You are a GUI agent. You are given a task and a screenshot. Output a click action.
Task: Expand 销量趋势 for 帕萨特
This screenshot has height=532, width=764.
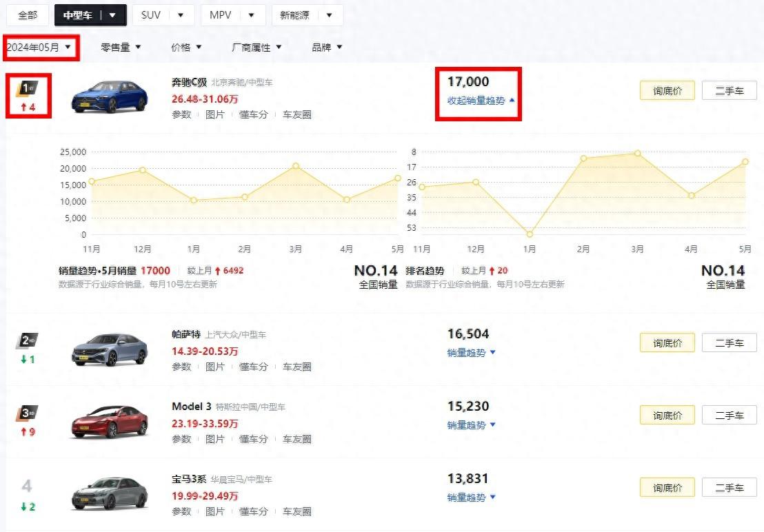point(472,353)
